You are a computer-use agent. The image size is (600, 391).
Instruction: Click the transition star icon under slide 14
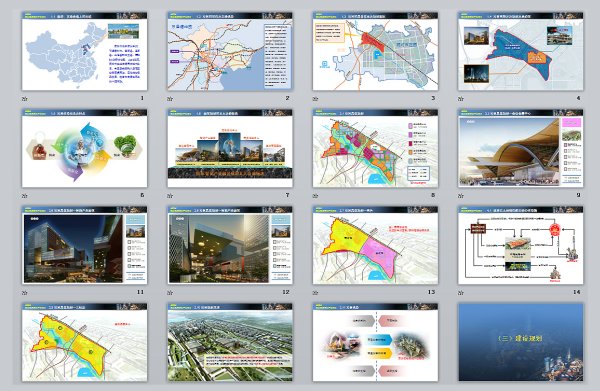pos(461,293)
